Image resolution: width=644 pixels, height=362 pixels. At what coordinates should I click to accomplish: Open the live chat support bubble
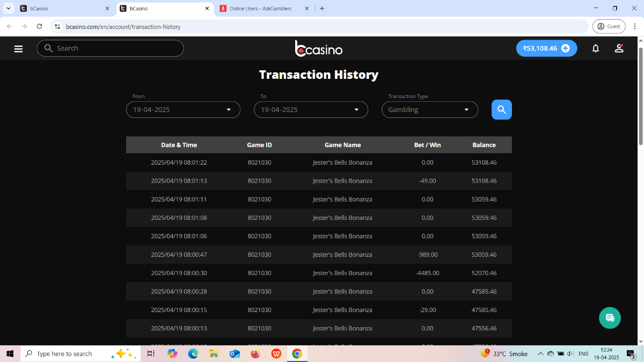610,318
